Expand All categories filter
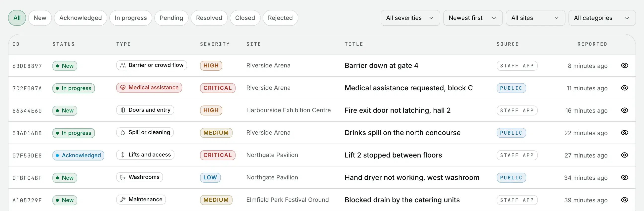This screenshot has height=211, width=644. pyautogui.click(x=602, y=18)
